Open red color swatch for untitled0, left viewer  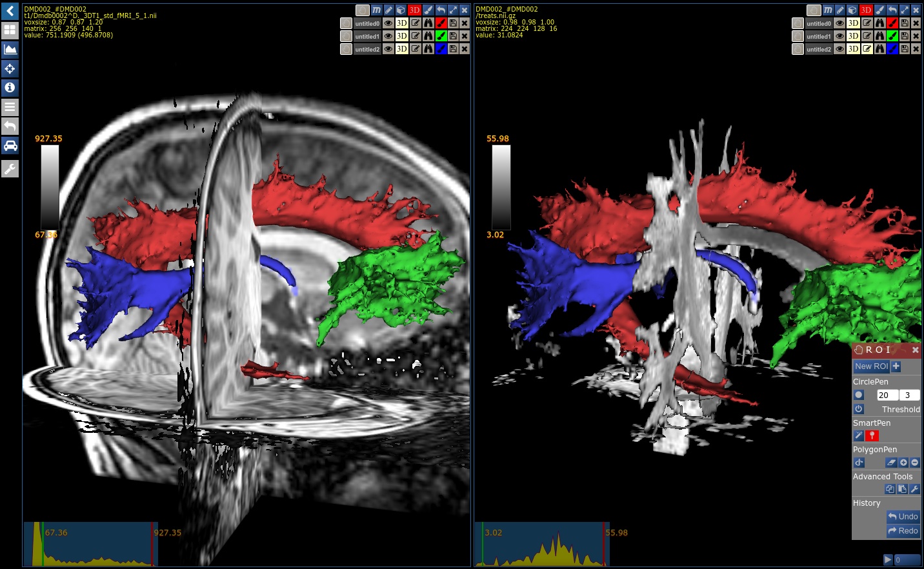(441, 23)
